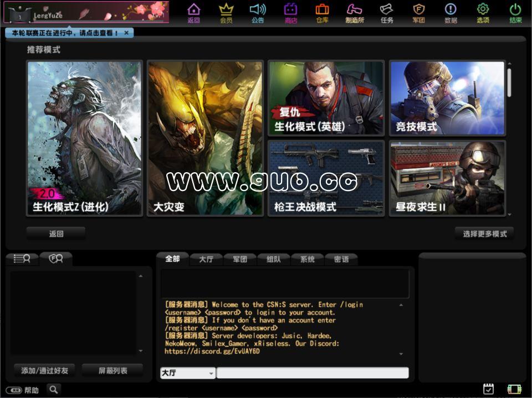
Task: Switch to the 系统 chat tab
Action: [308, 260]
